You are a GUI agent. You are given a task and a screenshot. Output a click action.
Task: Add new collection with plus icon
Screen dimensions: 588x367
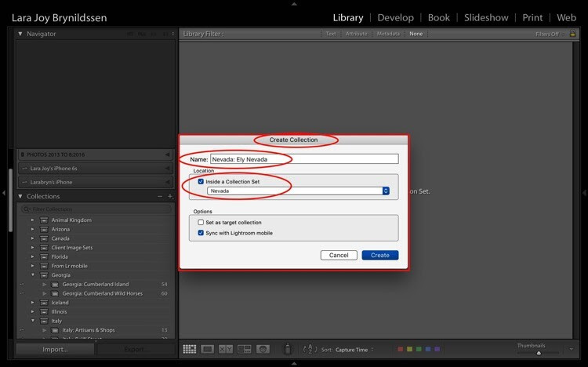[x=170, y=196]
